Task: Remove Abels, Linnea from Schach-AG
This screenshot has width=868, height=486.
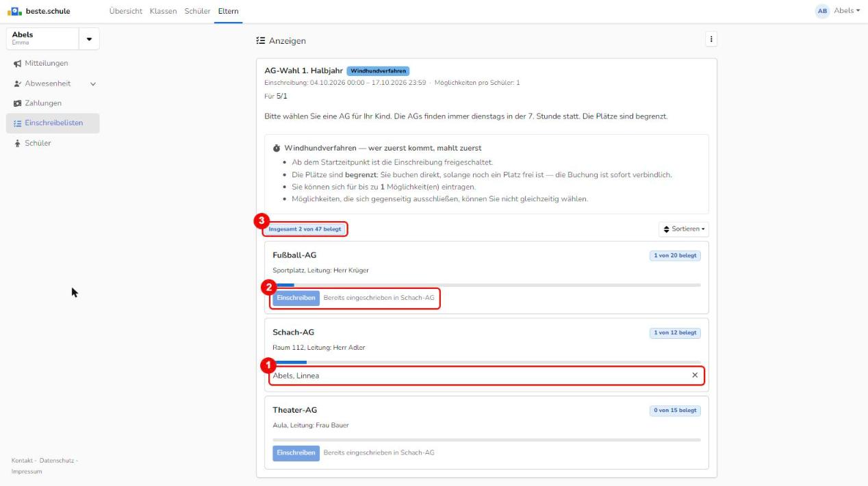Action: pyautogui.click(x=695, y=375)
